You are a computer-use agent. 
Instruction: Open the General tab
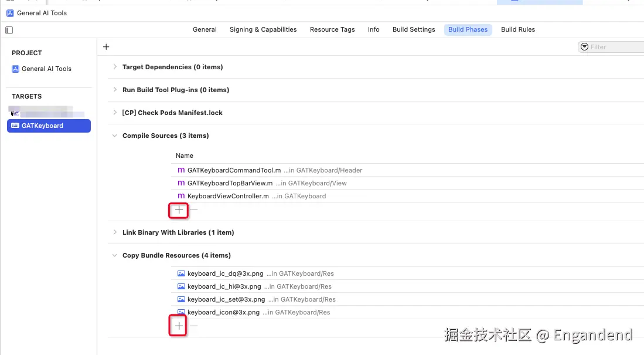[x=205, y=29]
